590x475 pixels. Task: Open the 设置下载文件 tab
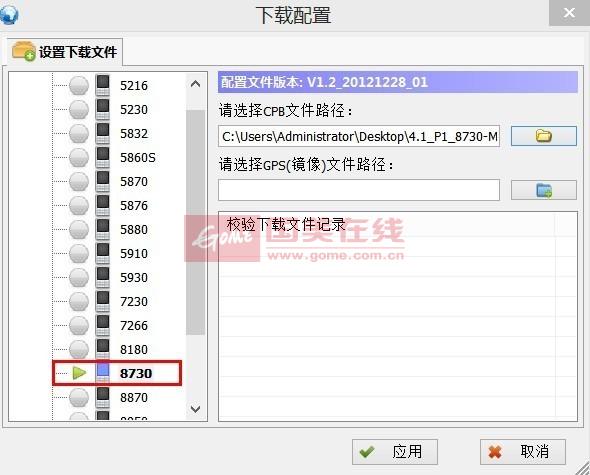(65, 52)
